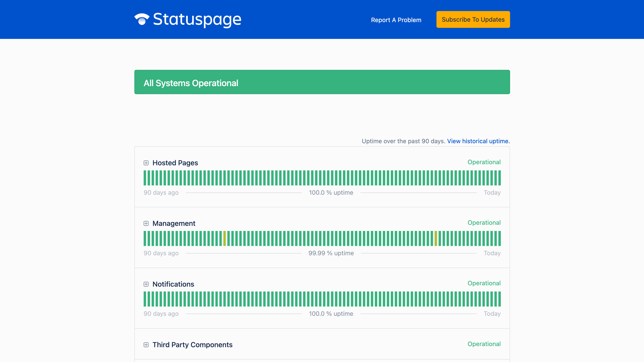This screenshot has width=644, height=362.
Task: Click the oldest uptime bar in Notifications
Action: pos(145,299)
